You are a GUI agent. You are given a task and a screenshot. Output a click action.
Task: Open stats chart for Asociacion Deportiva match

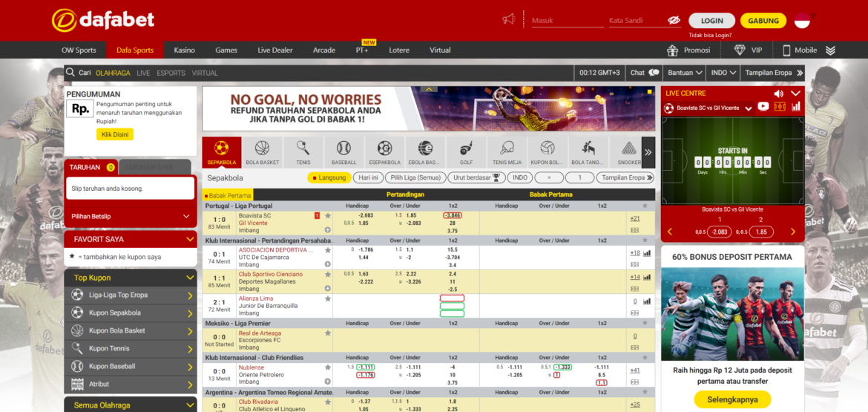point(647,252)
